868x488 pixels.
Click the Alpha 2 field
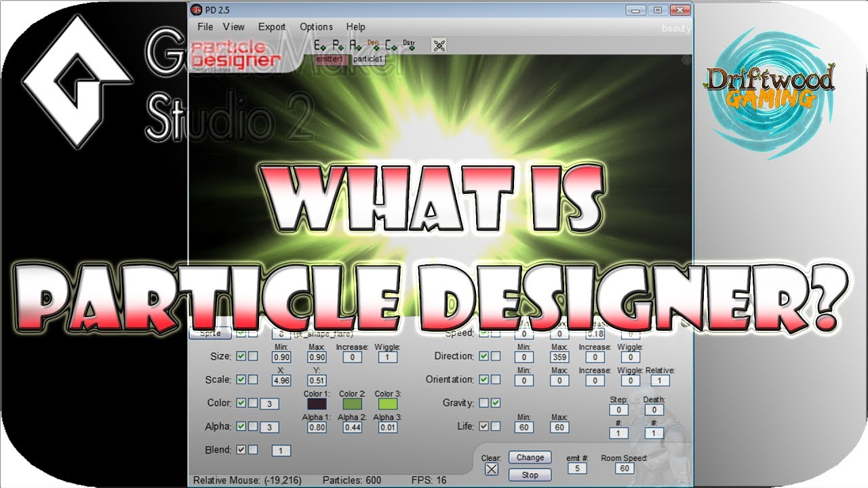(352, 427)
